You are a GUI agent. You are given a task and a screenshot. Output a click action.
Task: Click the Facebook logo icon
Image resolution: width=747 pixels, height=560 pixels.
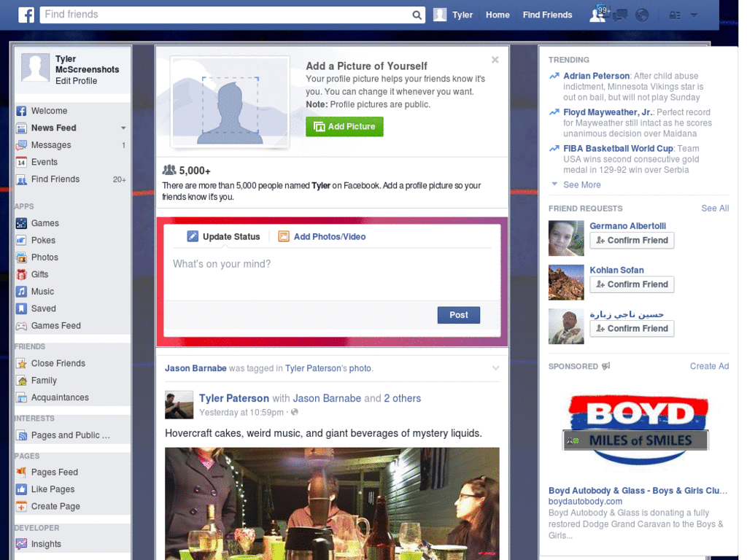pos(26,15)
